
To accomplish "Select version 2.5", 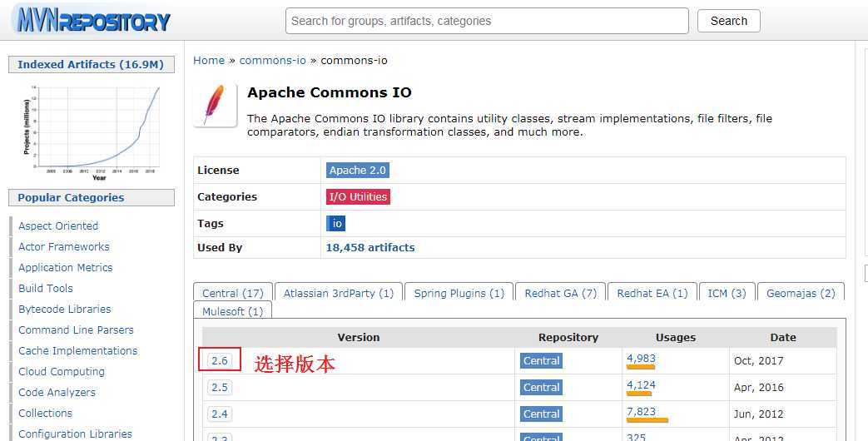I will pyautogui.click(x=220, y=387).
